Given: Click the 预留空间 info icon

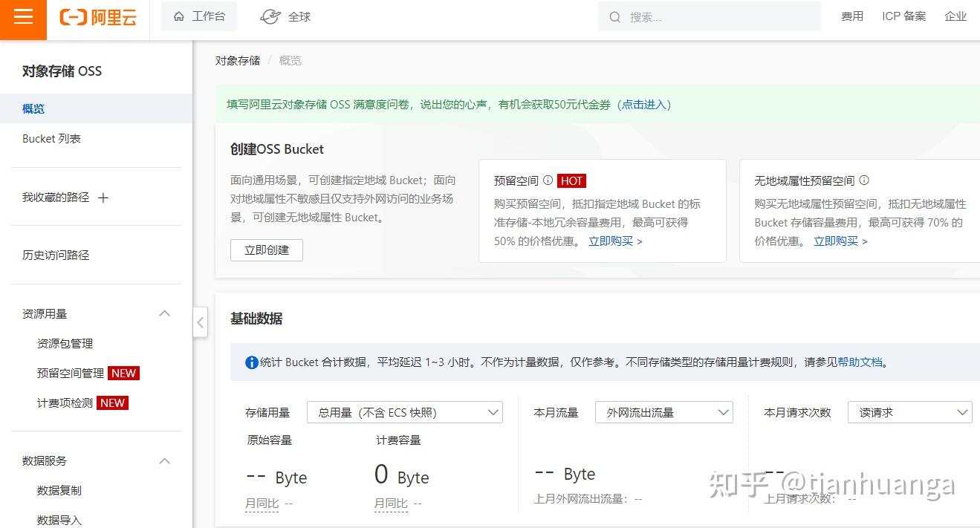Looking at the screenshot, I should (548, 180).
